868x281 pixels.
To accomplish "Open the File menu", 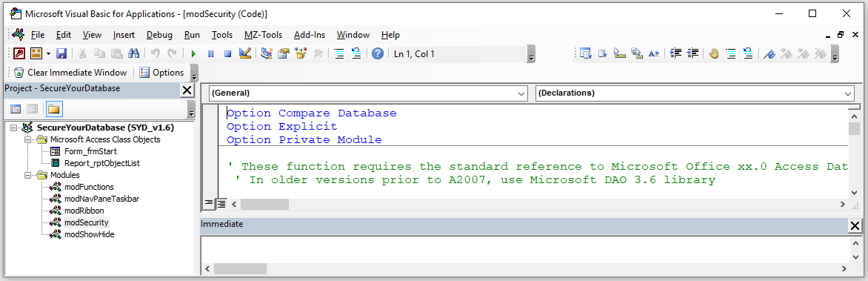I will [38, 35].
